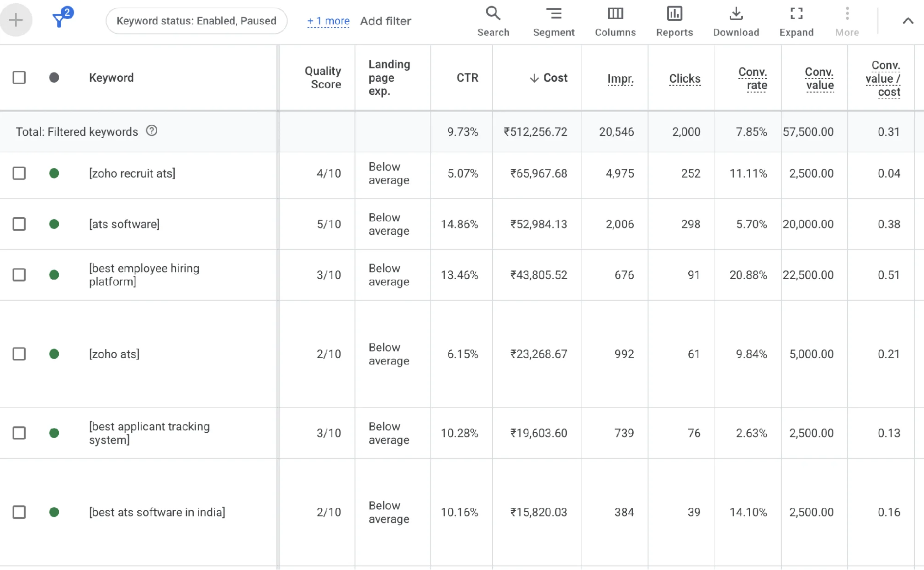Open status dot for [best applicant tracking system]
This screenshot has height=570, width=924.
(x=54, y=433)
